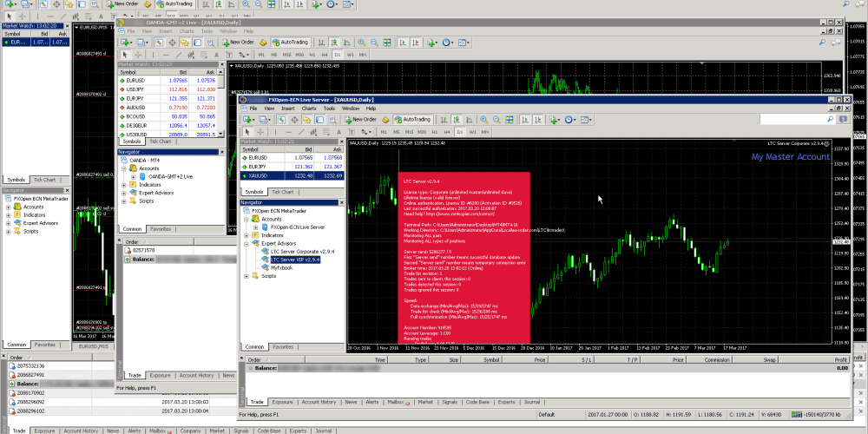868x434 pixels.
Task: Select text tool A in FXOpen window
Action: 339,132
